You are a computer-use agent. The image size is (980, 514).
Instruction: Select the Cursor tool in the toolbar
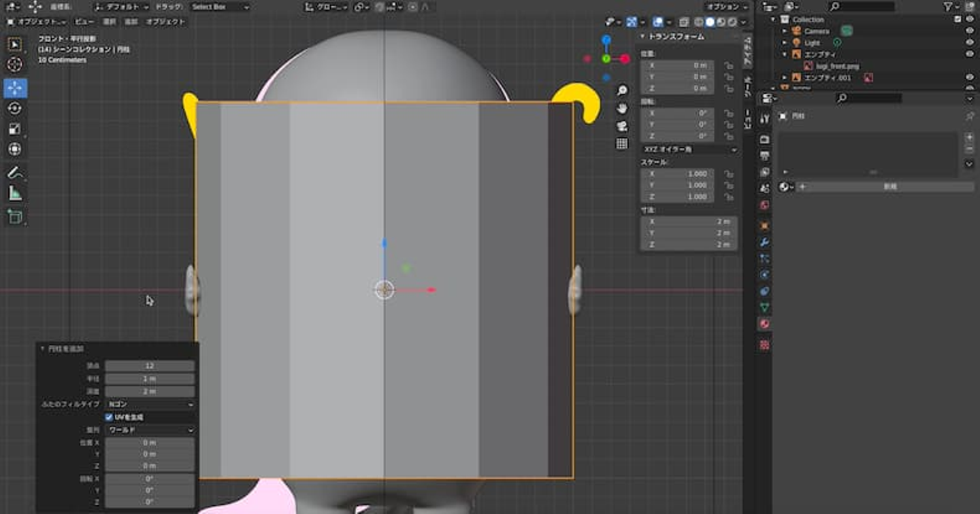(15, 65)
